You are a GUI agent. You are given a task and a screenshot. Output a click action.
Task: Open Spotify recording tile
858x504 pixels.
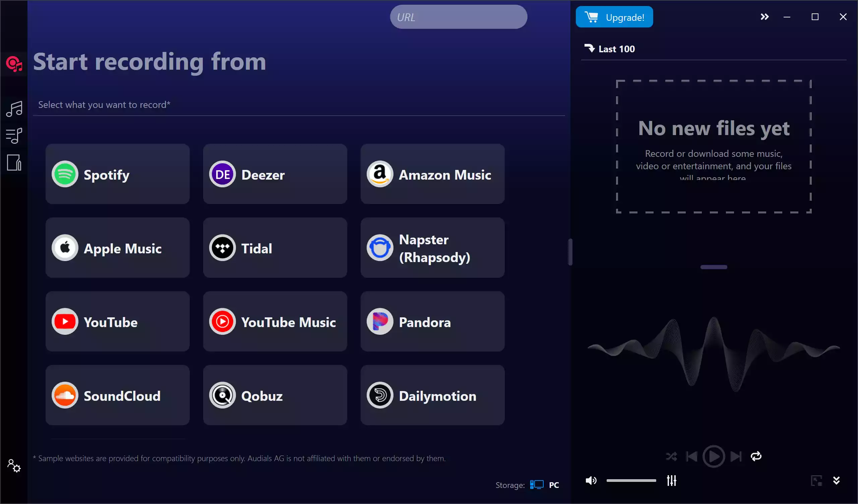[x=117, y=174]
